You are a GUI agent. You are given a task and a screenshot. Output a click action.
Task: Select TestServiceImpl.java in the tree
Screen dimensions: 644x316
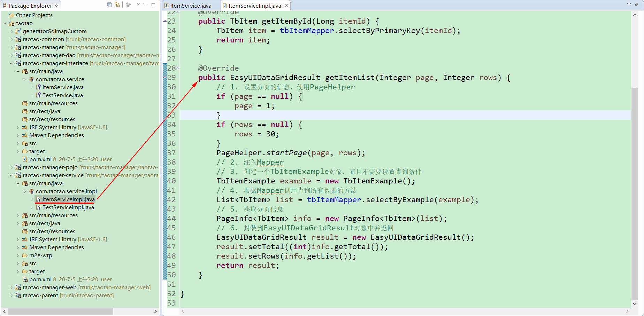(68, 207)
